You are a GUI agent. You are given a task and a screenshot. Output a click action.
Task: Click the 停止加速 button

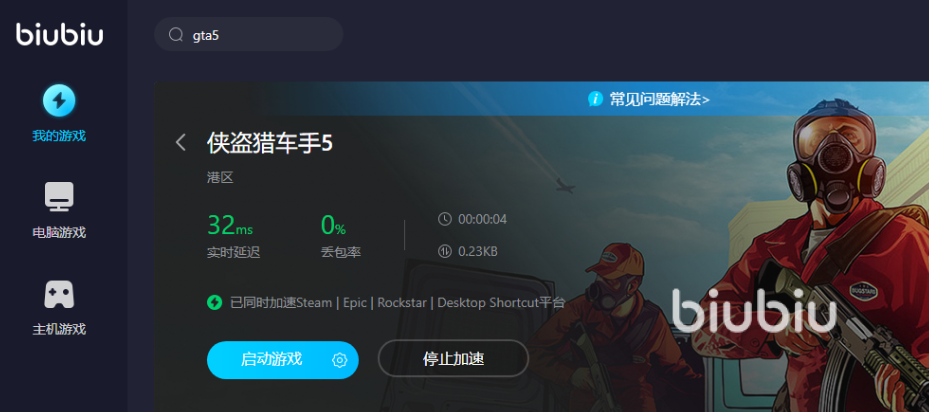click(453, 359)
